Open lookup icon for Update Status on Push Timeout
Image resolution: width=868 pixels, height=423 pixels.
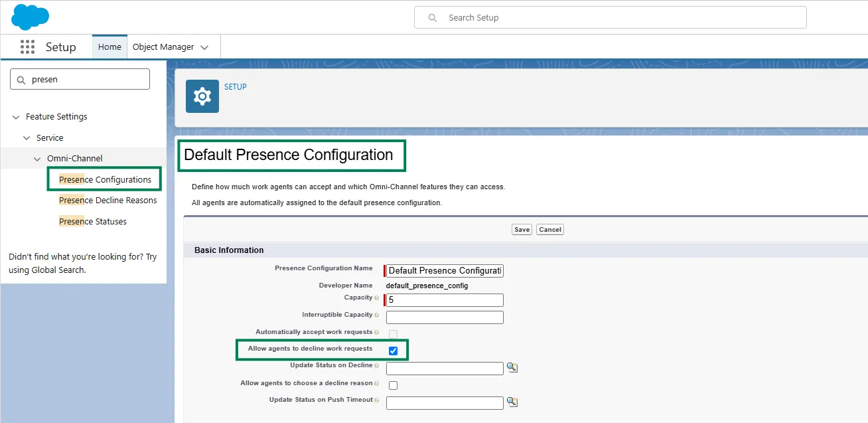512,402
